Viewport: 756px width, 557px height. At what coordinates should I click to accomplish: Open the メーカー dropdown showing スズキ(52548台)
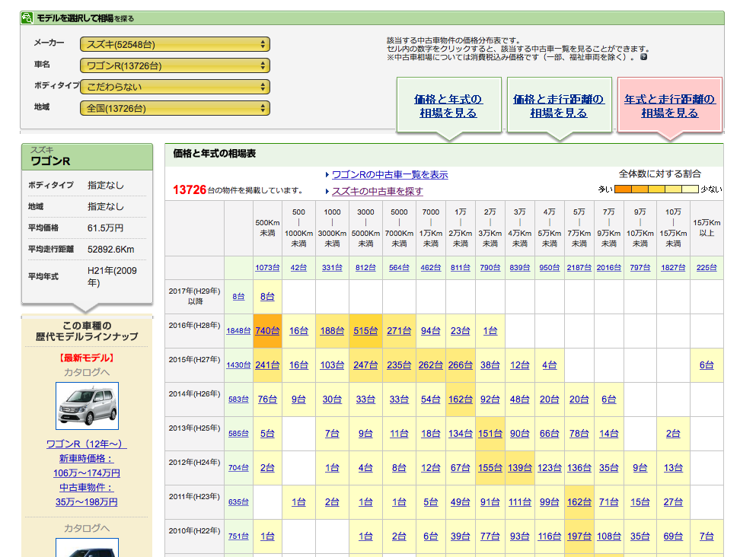point(175,44)
